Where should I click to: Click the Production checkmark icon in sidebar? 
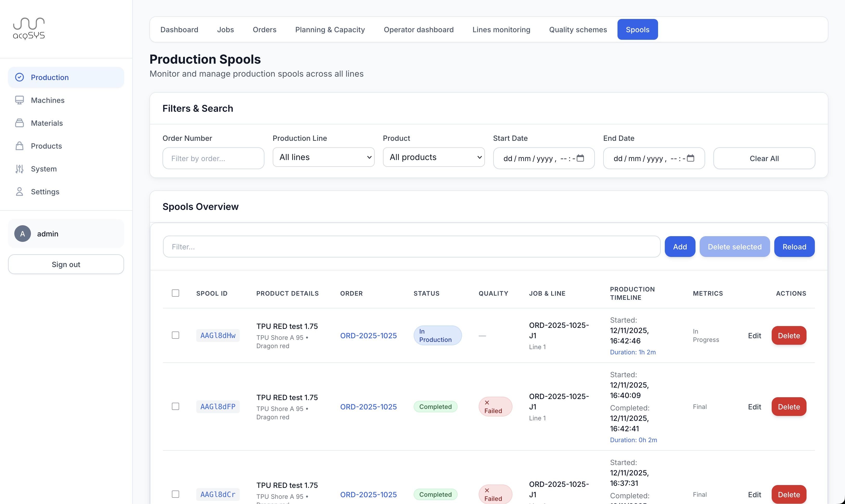click(x=19, y=77)
